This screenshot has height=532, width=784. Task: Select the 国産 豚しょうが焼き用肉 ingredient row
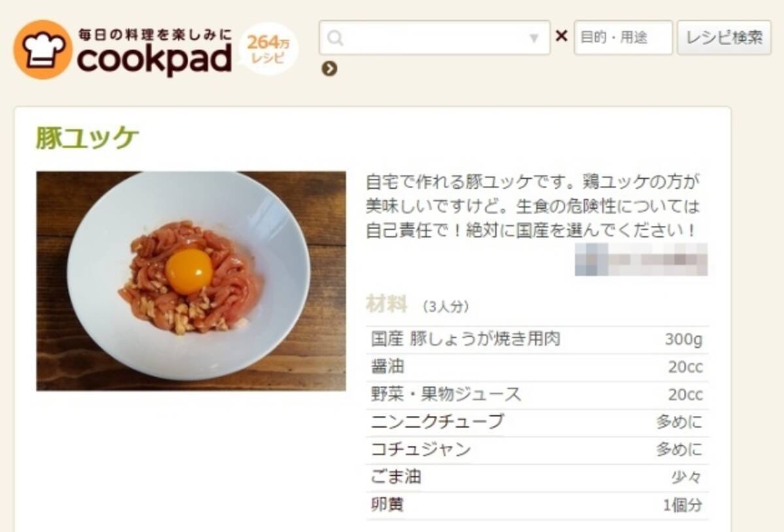tap(537, 339)
